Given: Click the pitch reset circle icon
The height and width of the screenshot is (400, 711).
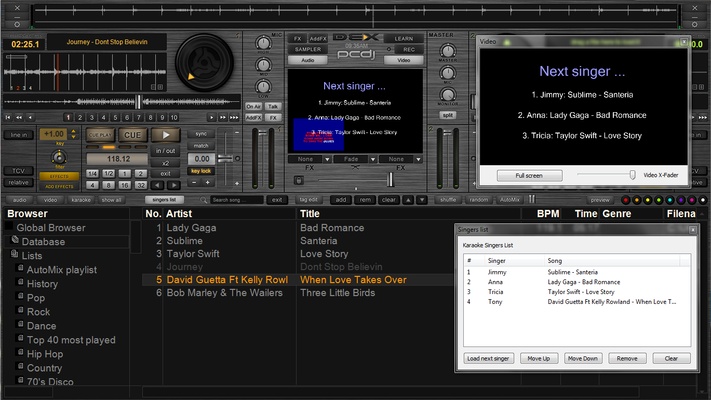Looking at the screenshot, I should click(x=237, y=158).
